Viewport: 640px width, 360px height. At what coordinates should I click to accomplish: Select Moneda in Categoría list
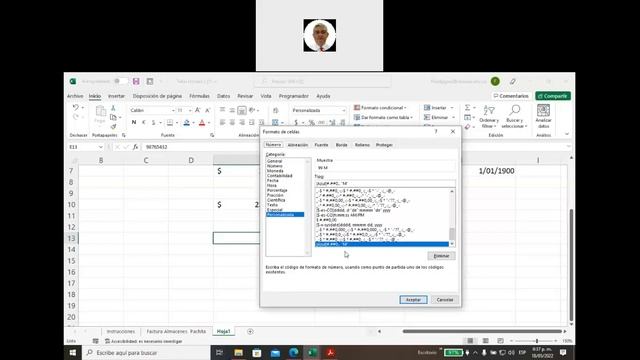pyautogui.click(x=275, y=171)
